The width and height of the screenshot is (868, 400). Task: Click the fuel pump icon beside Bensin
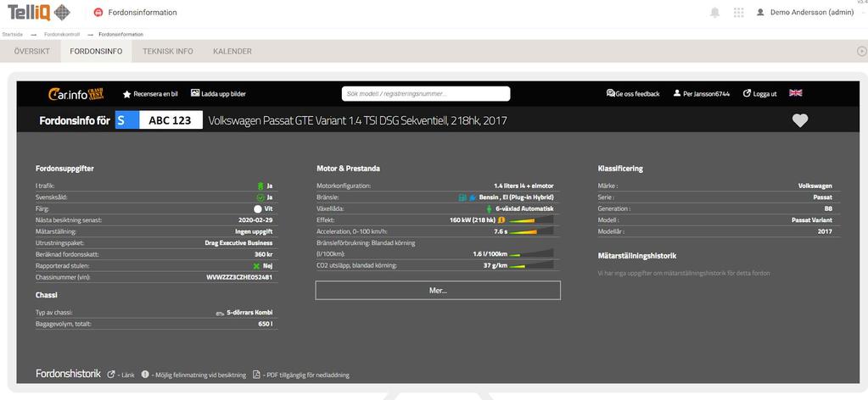point(462,197)
